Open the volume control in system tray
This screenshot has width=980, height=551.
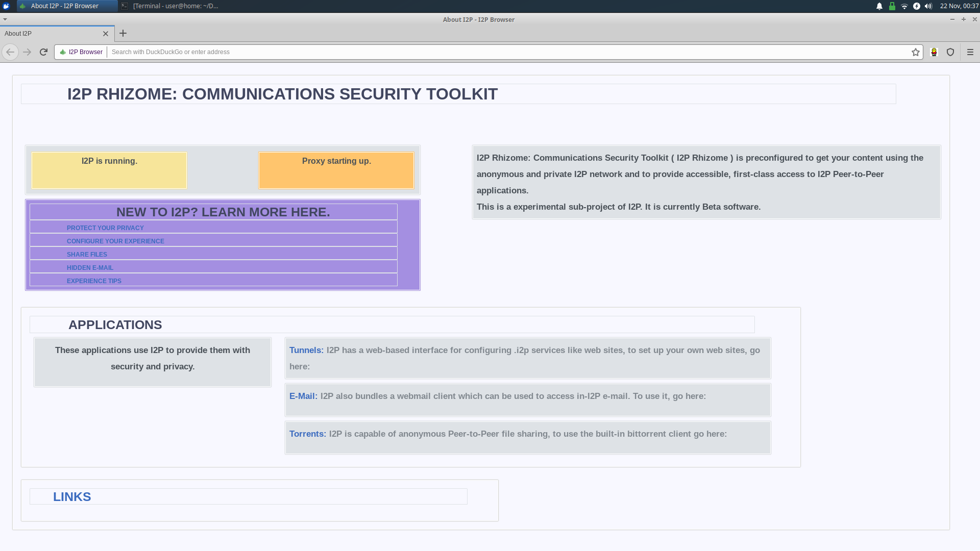tap(928, 6)
